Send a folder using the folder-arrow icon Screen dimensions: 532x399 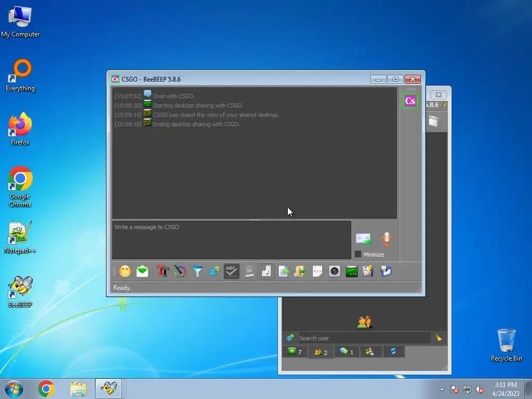[300, 271]
